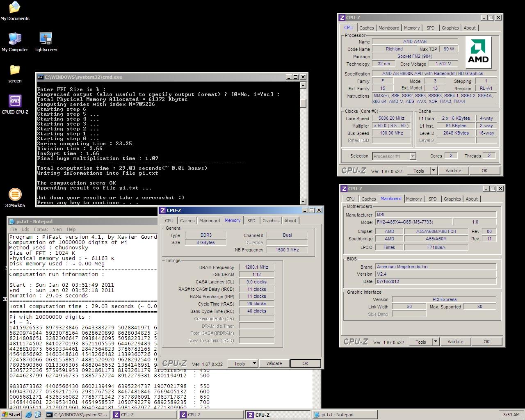This screenshot has width=525, height=420.
Task: Open the screen folder on desktop
Action: pyautogui.click(x=15, y=74)
